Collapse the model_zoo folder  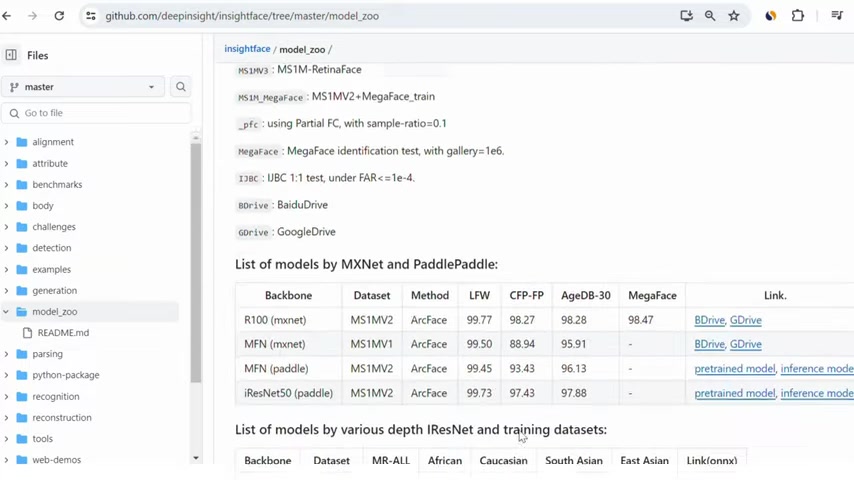pos(7,312)
